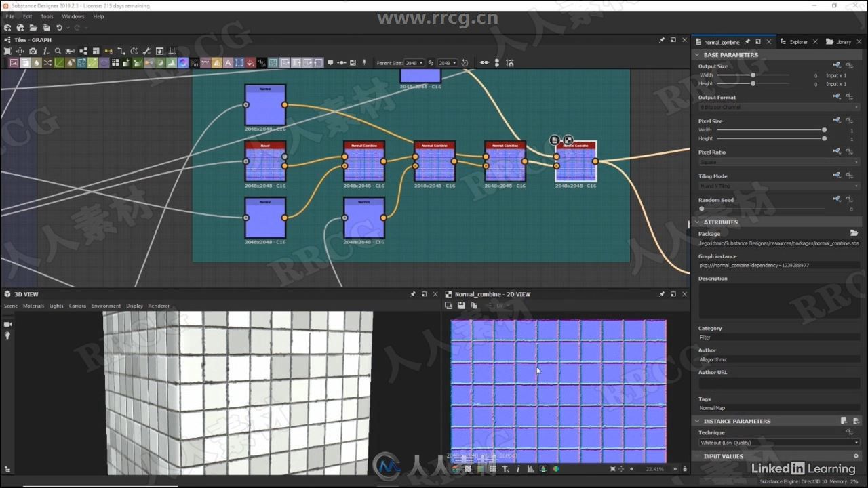Toggle the 3D View light bulb icon

coord(7,335)
